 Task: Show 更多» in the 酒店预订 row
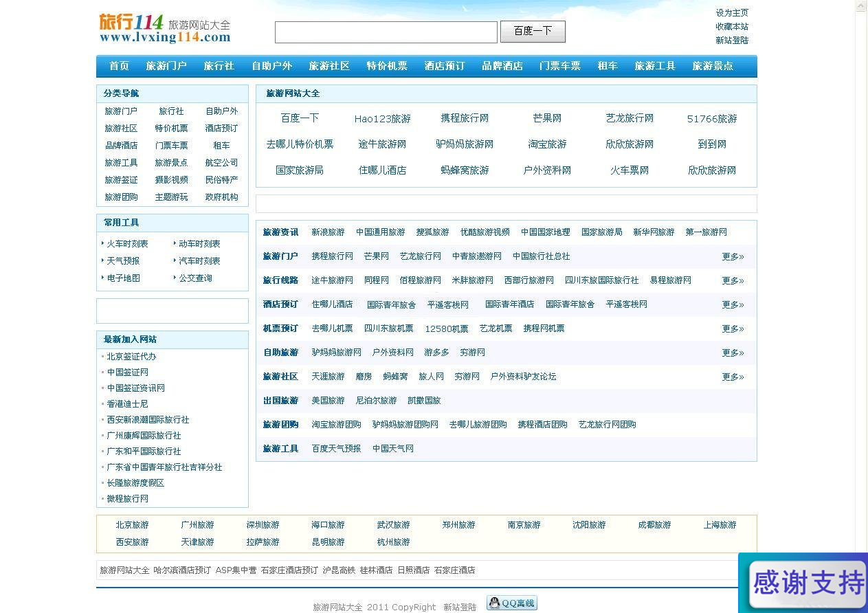[733, 305]
